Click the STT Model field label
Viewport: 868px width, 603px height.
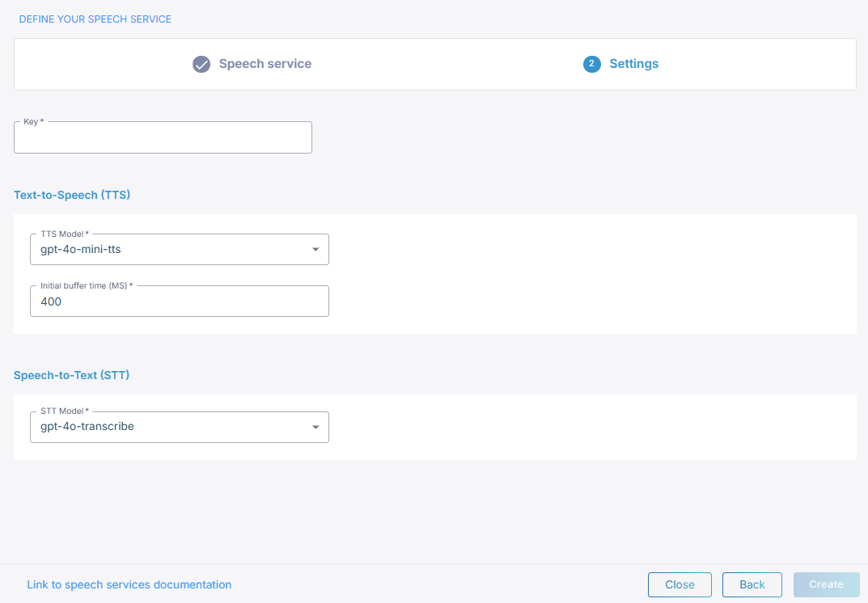(65, 411)
